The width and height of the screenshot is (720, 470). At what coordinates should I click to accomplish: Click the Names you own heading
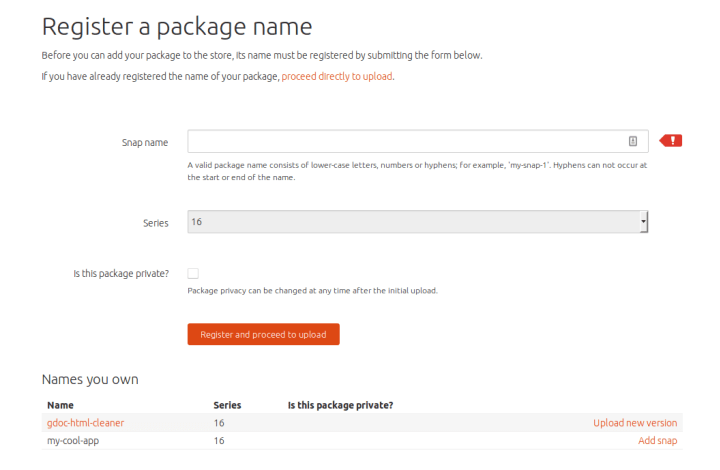(x=90, y=379)
